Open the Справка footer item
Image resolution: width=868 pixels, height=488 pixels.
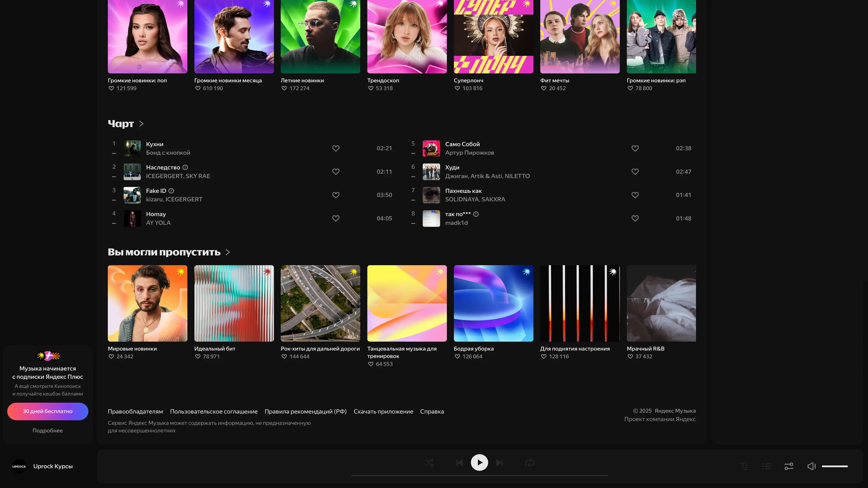(432, 412)
